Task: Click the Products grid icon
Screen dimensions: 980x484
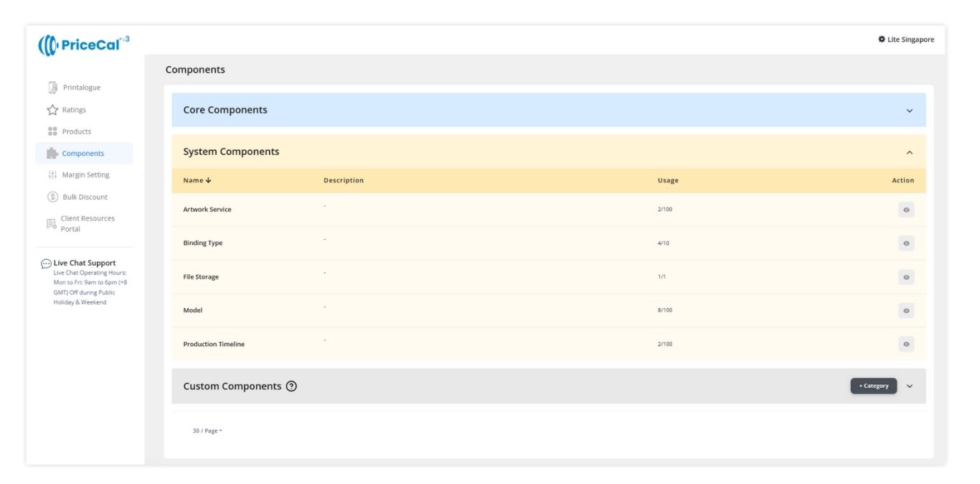Action: (x=52, y=131)
